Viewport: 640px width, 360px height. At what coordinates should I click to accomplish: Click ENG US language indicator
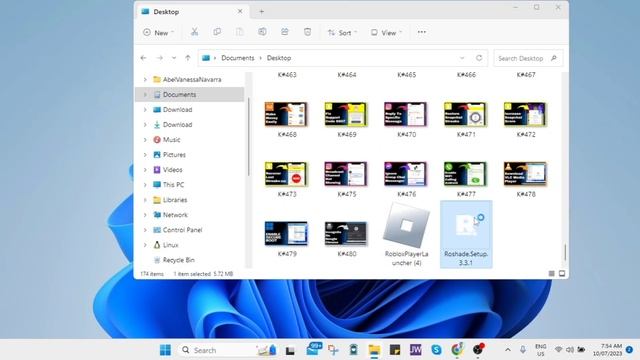tap(540, 350)
